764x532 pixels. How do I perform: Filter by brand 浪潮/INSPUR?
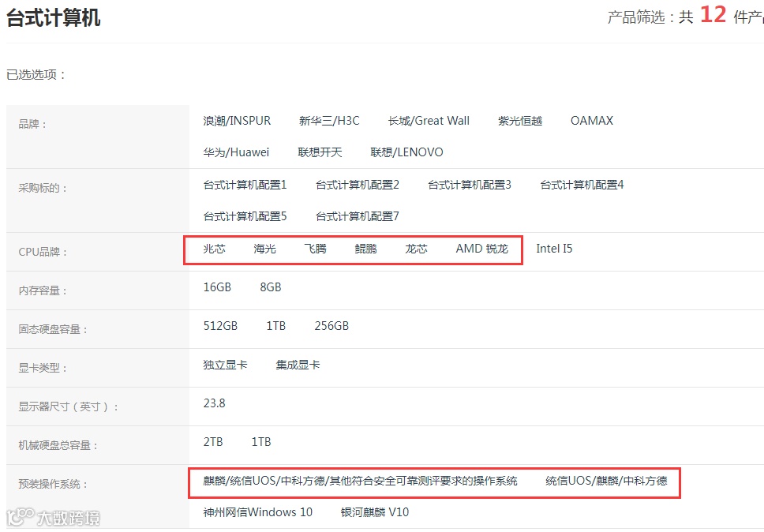click(x=237, y=121)
